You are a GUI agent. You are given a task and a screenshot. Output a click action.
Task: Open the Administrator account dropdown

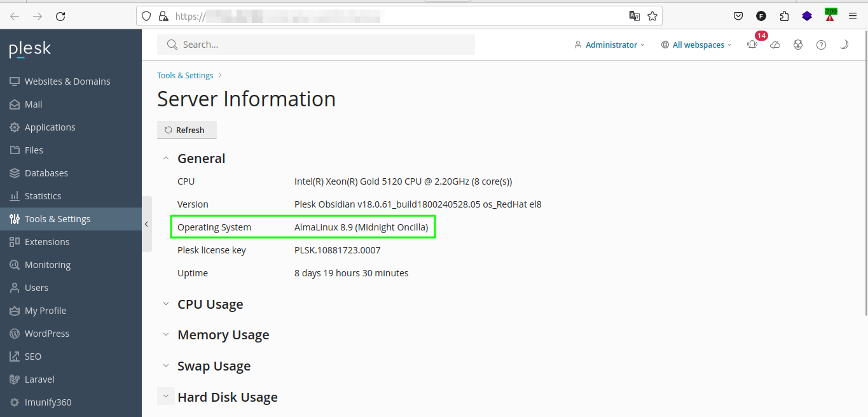(609, 45)
